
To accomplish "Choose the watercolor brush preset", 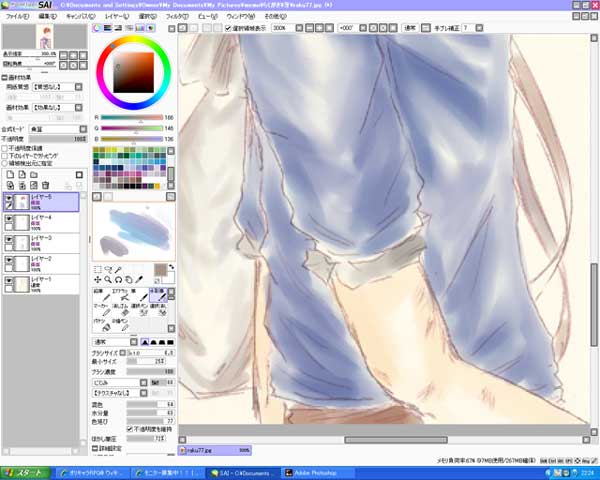I will tap(158, 295).
